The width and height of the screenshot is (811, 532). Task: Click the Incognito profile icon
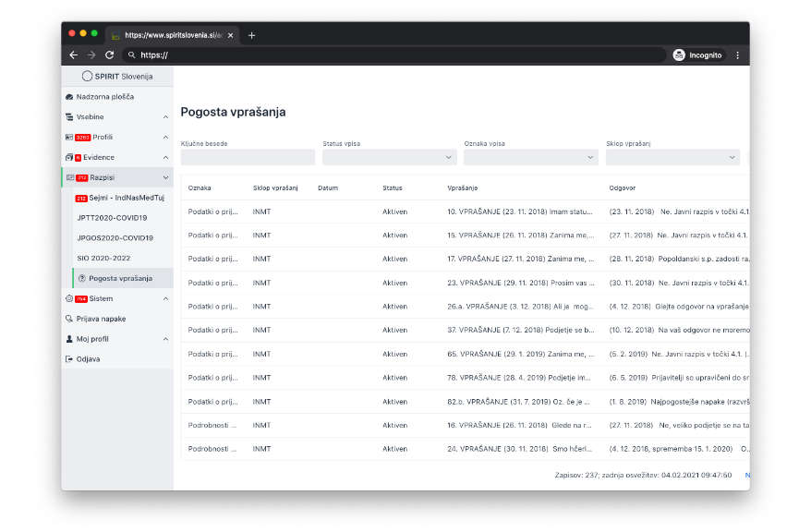point(680,55)
